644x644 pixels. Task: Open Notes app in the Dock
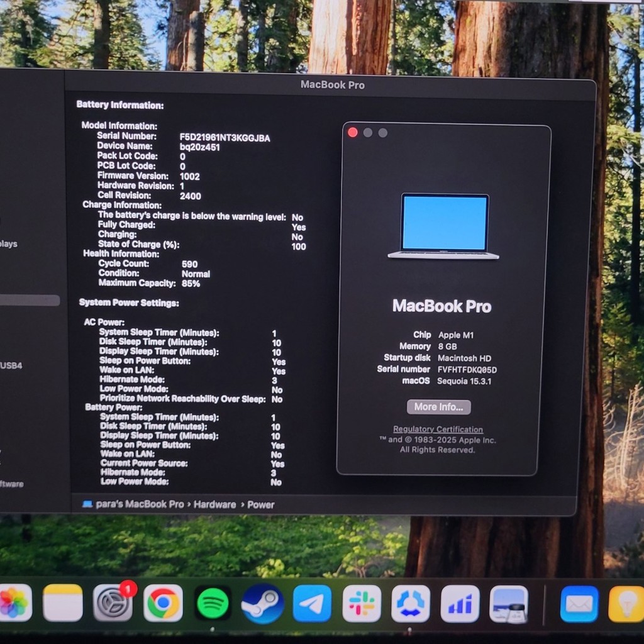pyautogui.click(x=63, y=602)
